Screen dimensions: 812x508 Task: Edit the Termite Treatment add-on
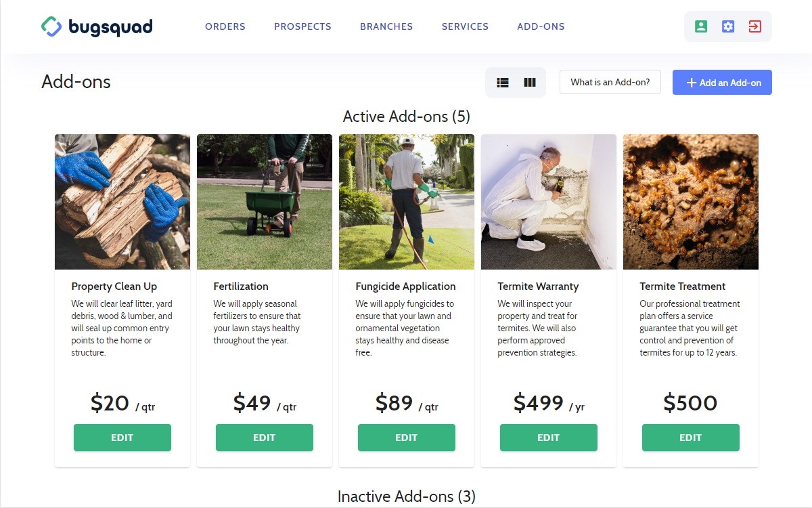pyautogui.click(x=691, y=438)
